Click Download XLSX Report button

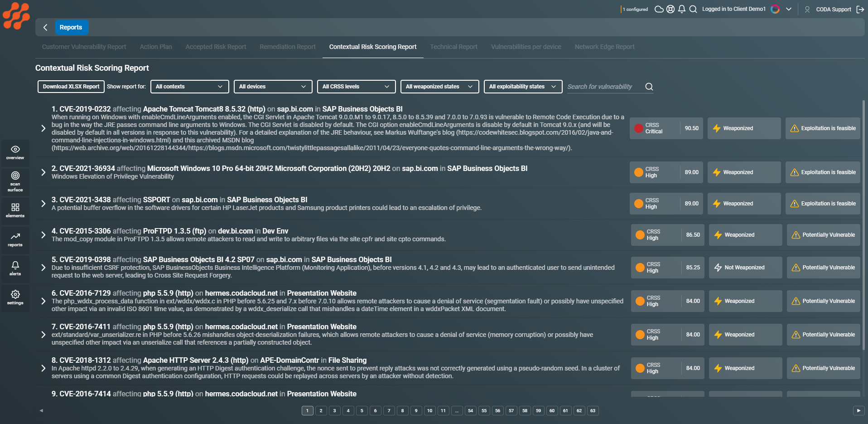coord(71,87)
